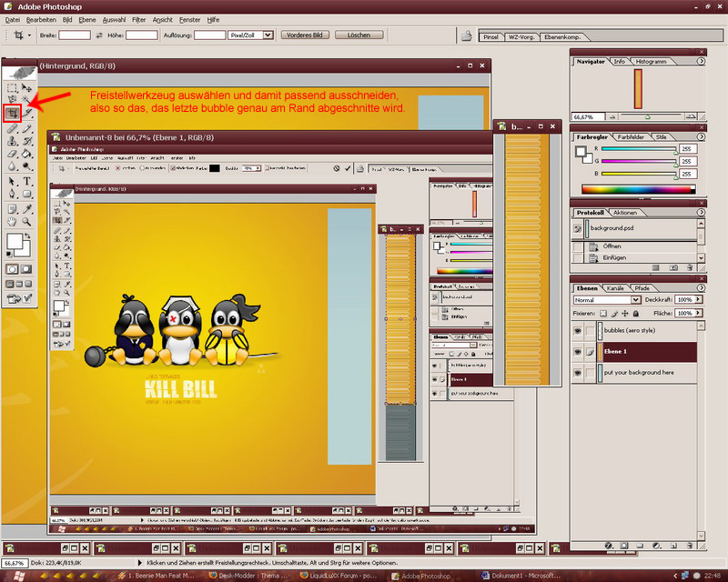
Task: Select the Lasso tool
Action: point(12,99)
